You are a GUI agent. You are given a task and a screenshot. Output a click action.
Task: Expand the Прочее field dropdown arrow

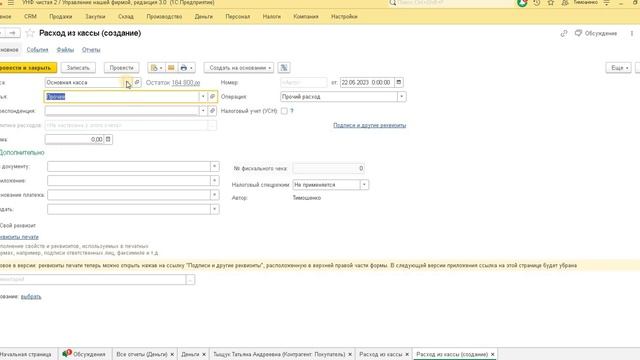click(203, 97)
